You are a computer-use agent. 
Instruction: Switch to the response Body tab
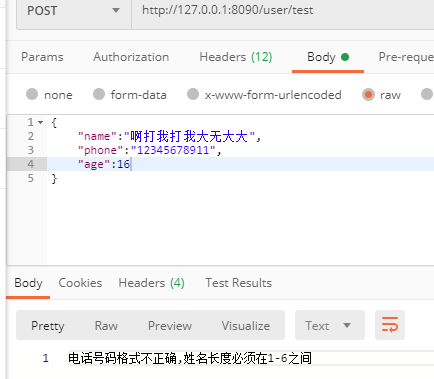pos(28,283)
